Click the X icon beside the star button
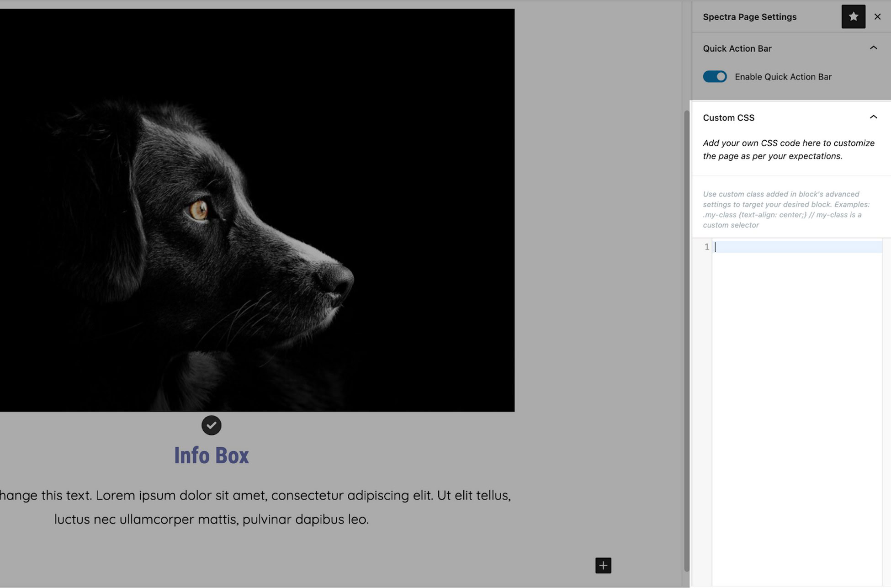891x588 pixels. (878, 16)
